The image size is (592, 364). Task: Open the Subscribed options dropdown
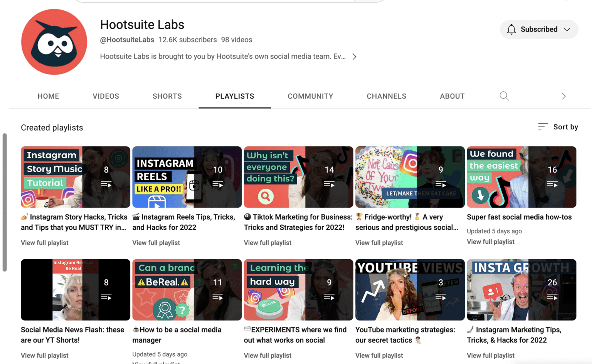[567, 29]
